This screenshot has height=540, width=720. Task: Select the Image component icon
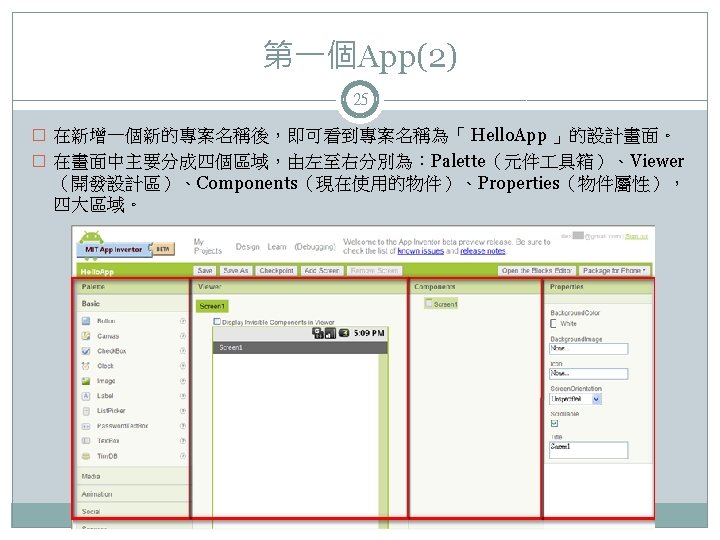pos(86,381)
